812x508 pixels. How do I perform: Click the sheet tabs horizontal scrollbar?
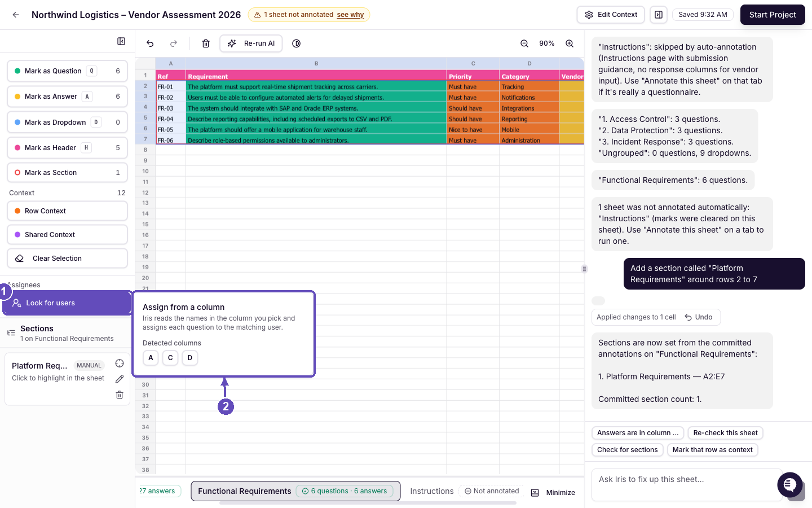click(368, 503)
